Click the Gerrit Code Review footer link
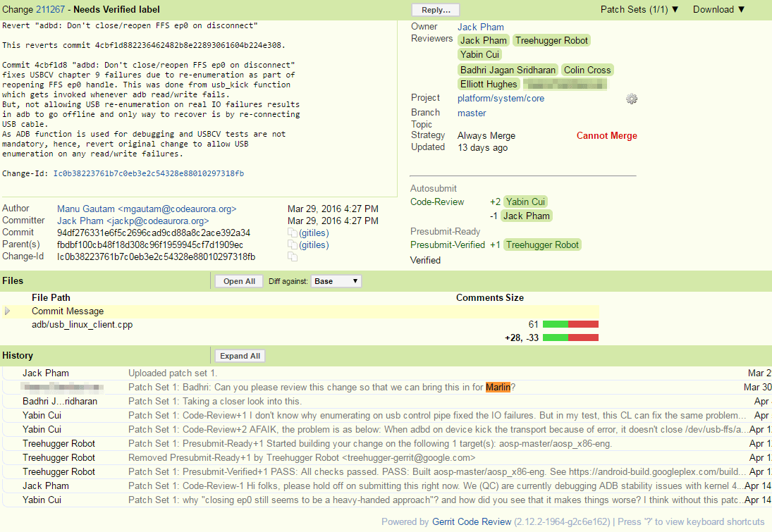Image resolution: width=772 pixels, height=532 pixels. (472, 522)
